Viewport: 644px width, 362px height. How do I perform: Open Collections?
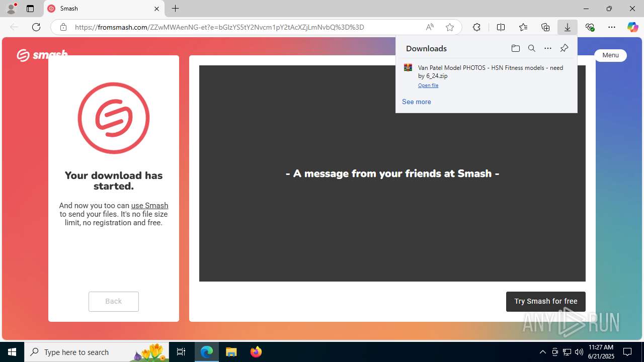545,27
